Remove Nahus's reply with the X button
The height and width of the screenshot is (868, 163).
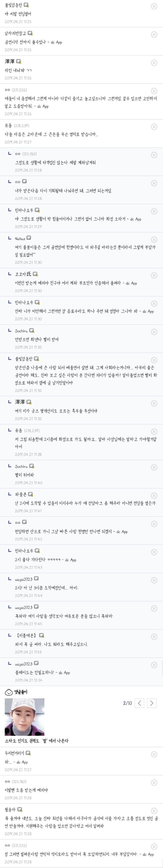click(154, 240)
